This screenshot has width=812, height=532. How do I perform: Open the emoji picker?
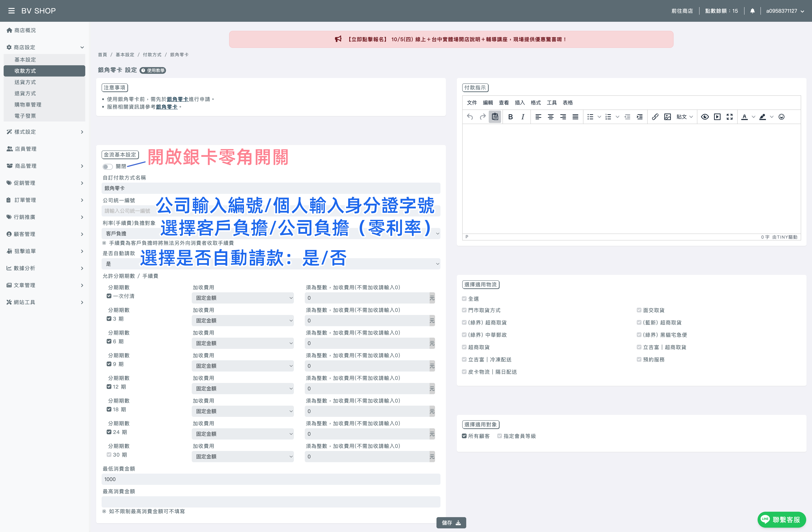tap(782, 117)
